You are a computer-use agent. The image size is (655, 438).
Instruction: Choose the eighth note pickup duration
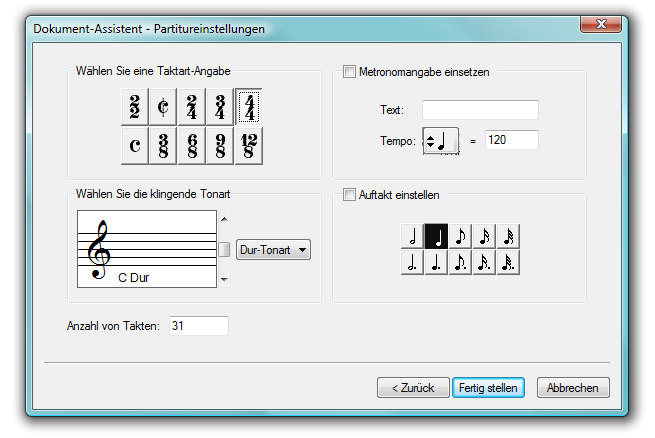460,237
